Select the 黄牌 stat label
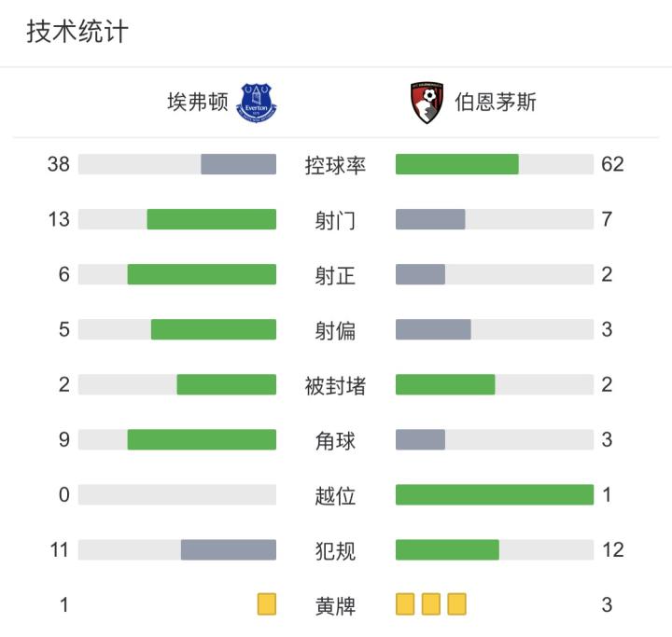 pos(335,605)
